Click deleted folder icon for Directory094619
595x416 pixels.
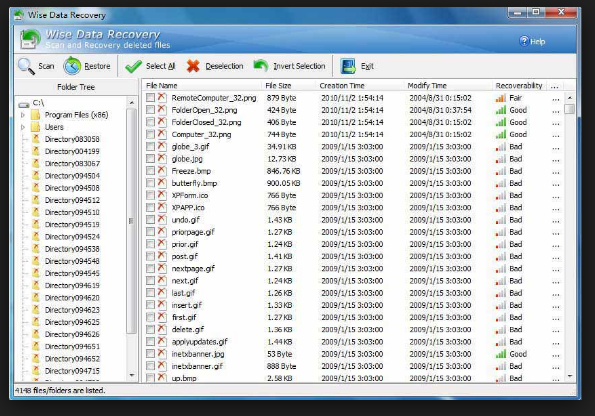click(x=36, y=285)
